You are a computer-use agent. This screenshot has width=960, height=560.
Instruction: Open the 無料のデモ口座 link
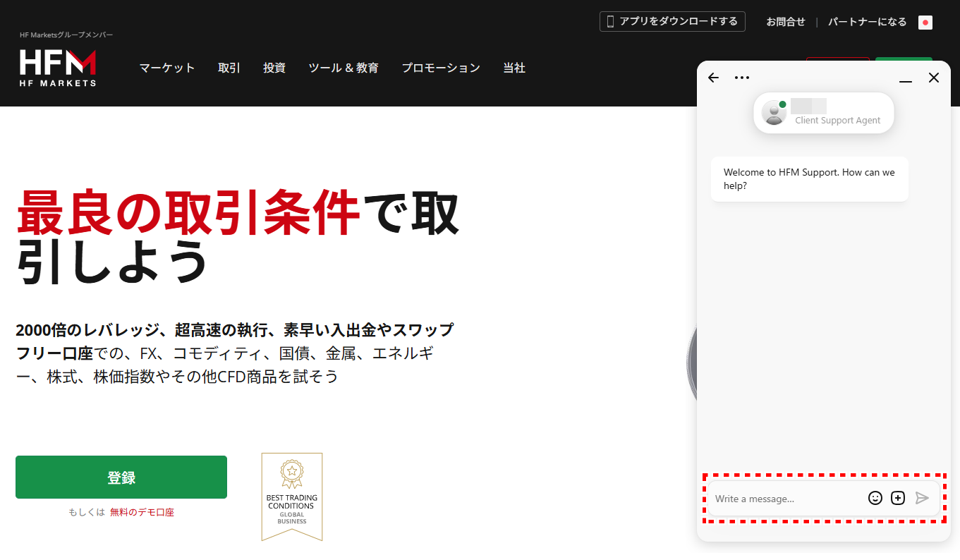click(142, 512)
